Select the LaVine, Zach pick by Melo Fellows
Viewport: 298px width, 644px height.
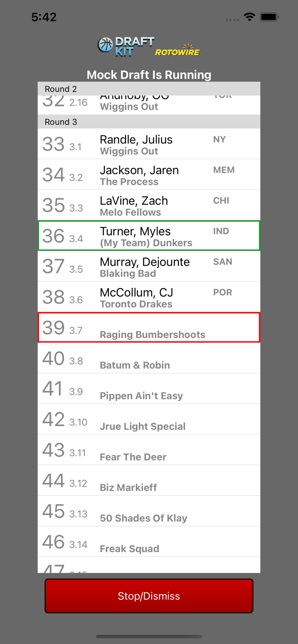(149, 205)
